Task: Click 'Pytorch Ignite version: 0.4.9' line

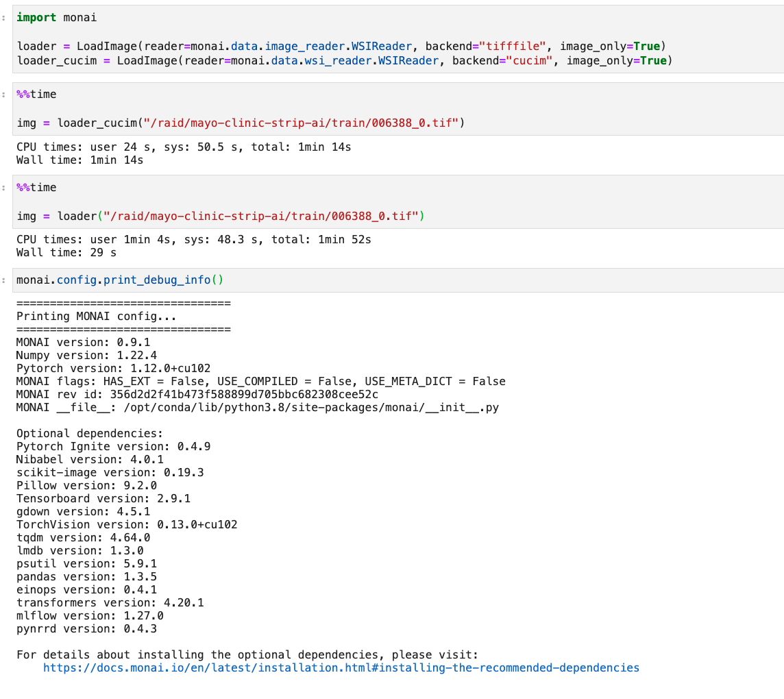Action: coord(114,447)
